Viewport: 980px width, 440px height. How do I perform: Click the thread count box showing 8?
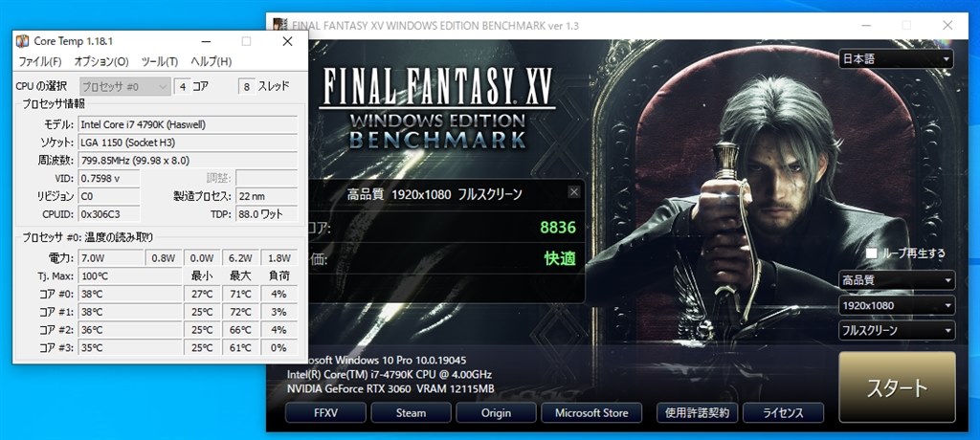[x=247, y=86]
